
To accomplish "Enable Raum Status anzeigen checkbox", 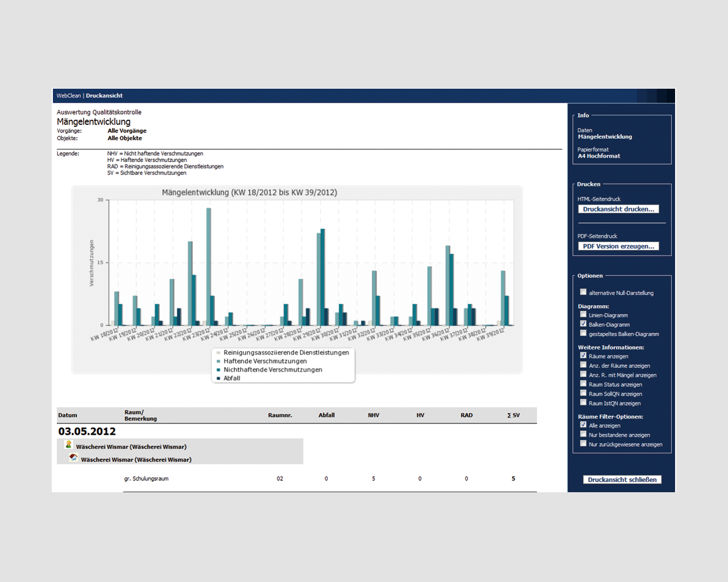I will pyautogui.click(x=583, y=384).
